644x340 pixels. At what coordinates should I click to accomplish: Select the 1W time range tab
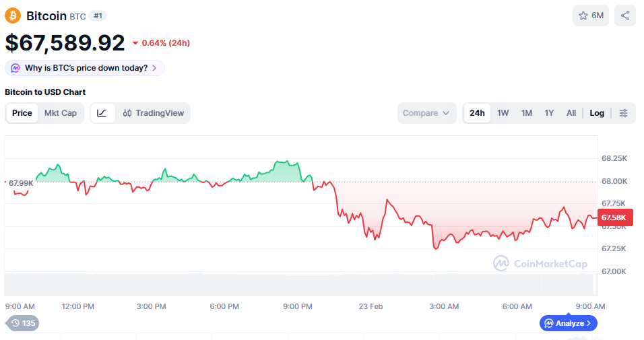(x=503, y=113)
